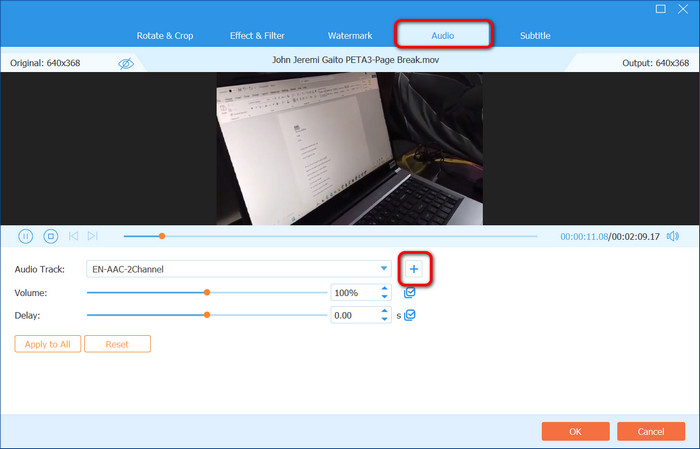The image size is (700, 449).
Task: Jump to previous frame
Action: [x=73, y=236]
